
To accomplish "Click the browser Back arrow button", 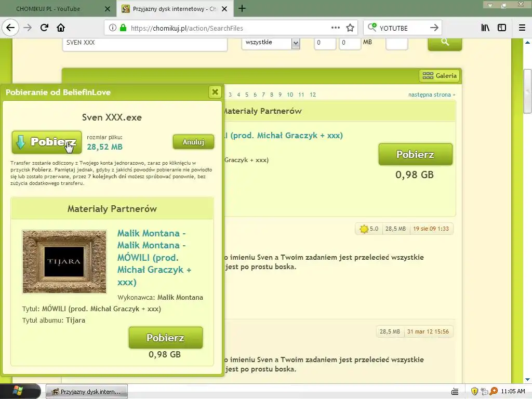I will (10, 28).
